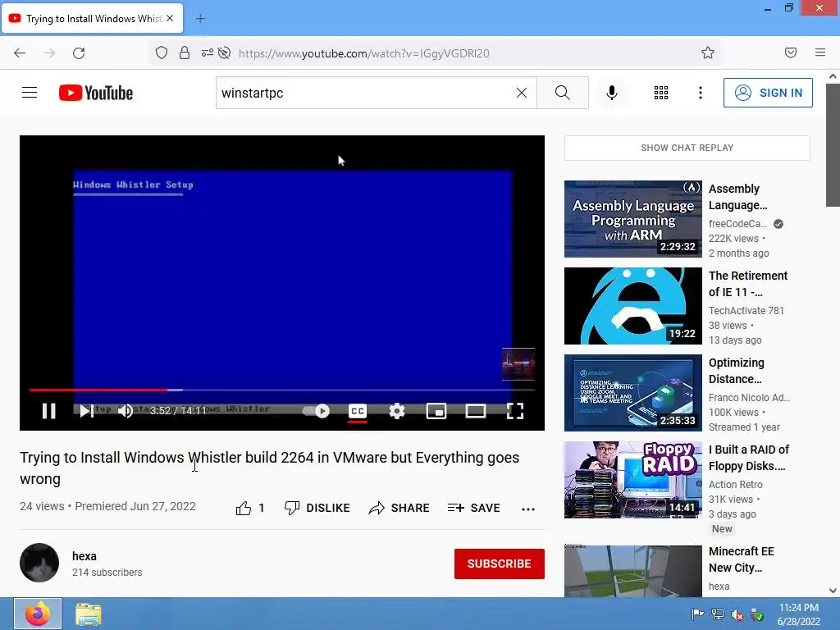Seek on the video progress bar
Image resolution: width=840 pixels, height=630 pixels.
click(282, 390)
